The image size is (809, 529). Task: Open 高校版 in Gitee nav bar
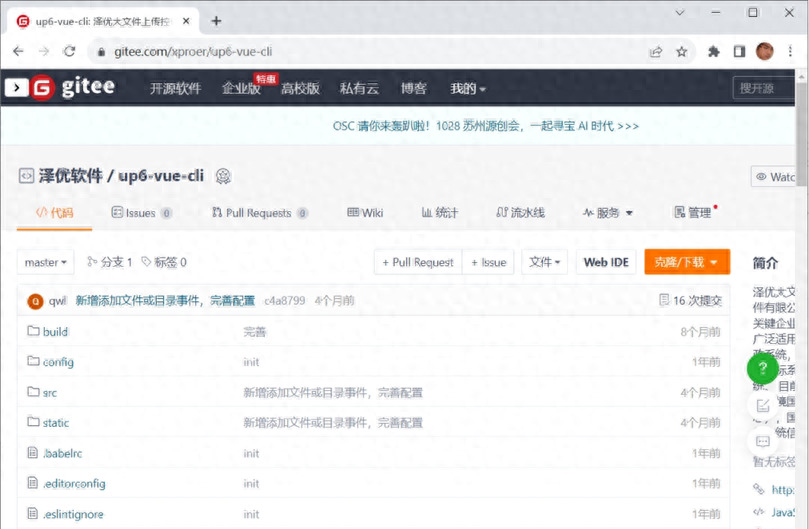pyautogui.click(x=300, y=88)
